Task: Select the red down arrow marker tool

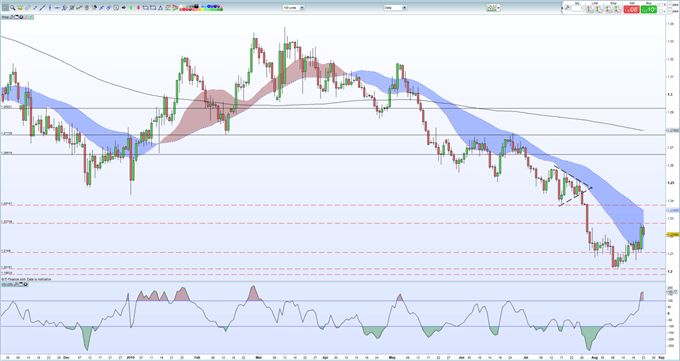Action: pos(138,7)
